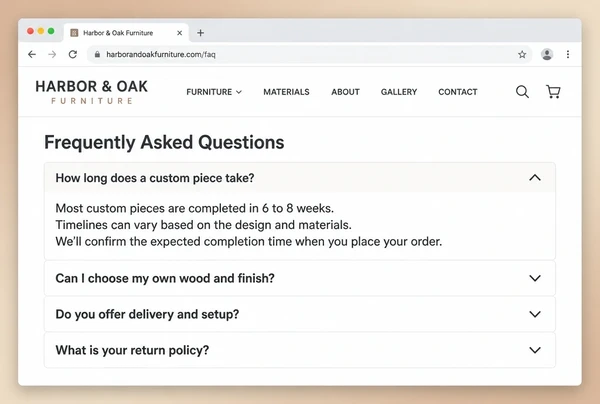Image resolution: width=600 pixels, height=404 pixels.
Task: Expand the 'What is your return policy?' chevron
Action: (x=535, y=350)
